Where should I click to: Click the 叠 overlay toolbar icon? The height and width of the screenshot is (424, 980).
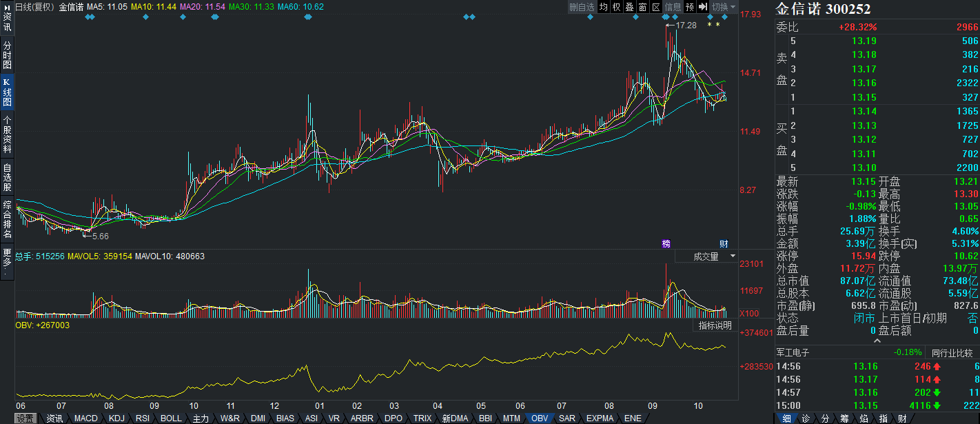[x=630, y=7]
